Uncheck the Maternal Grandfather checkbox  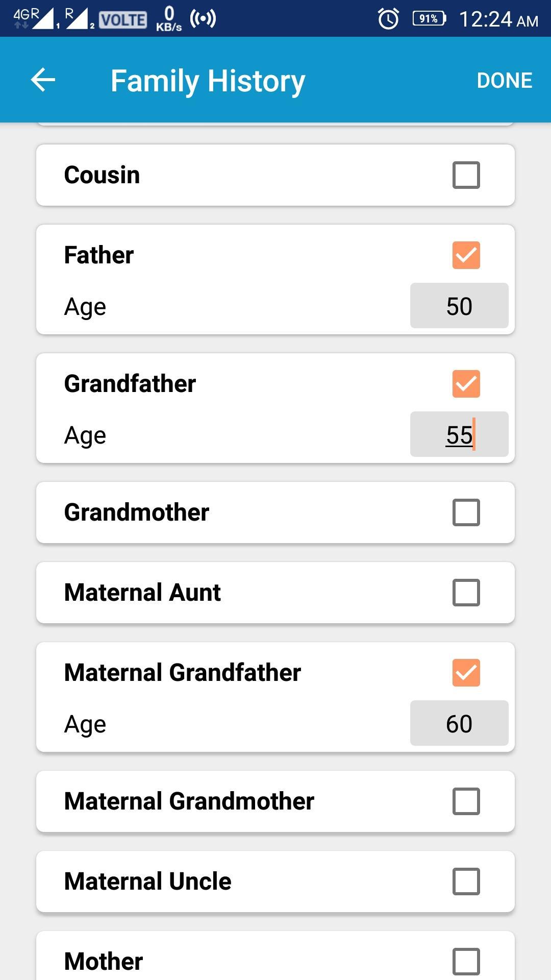466,673
